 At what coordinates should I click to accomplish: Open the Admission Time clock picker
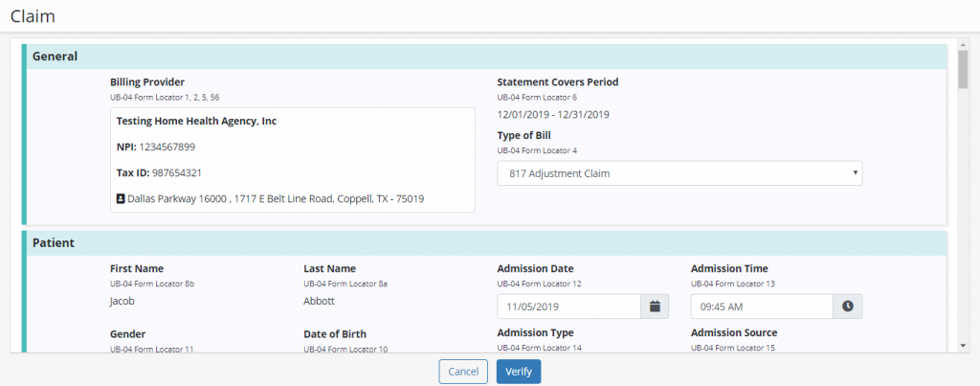[848, 307]
